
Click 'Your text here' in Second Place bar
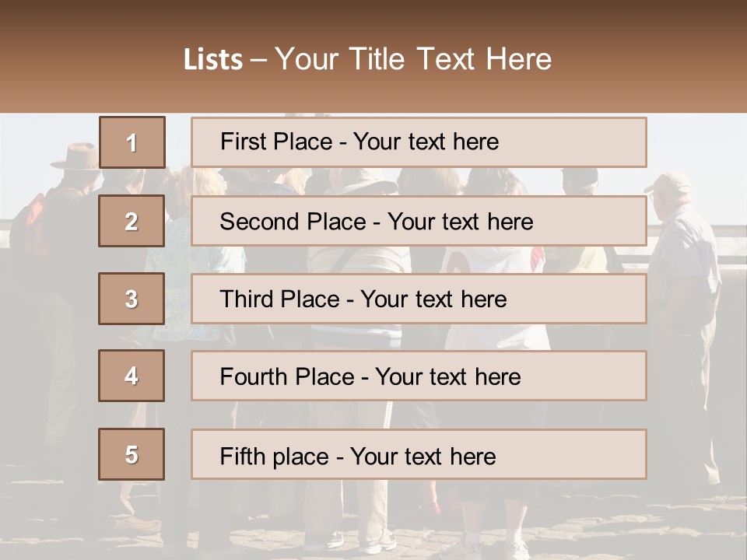[x=460, y=222]
